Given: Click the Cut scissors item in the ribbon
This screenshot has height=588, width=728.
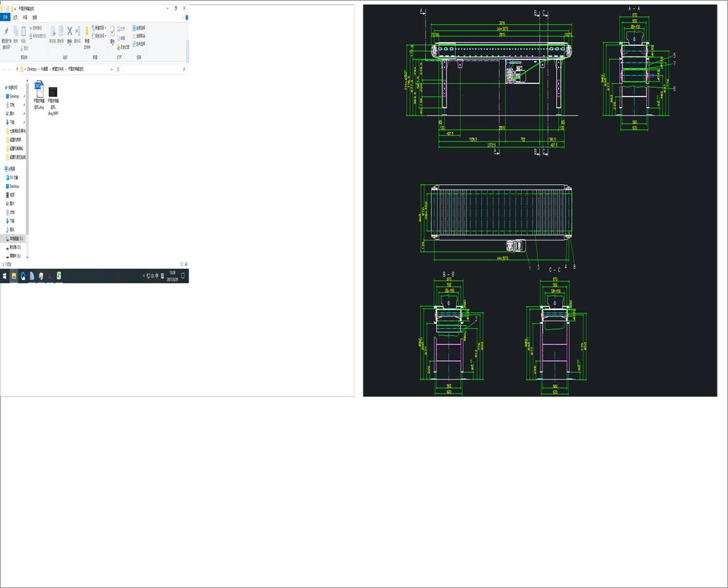Looking at the screenshot, I should [x=25, y=48].
